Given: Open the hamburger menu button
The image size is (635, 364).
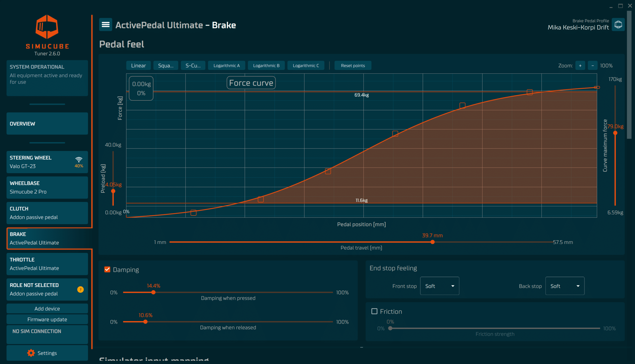Looking at the screenshot, I should (105, 25).
